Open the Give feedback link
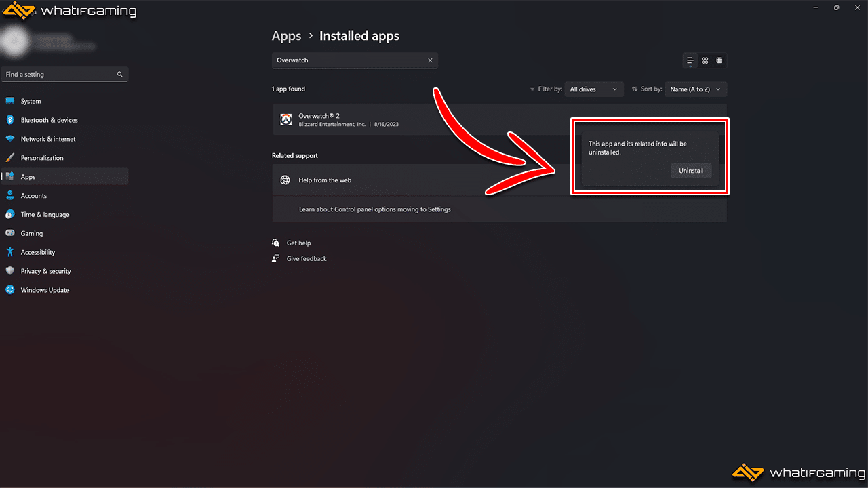The width and height of the screenshot is (868, 488). (307, 258)
